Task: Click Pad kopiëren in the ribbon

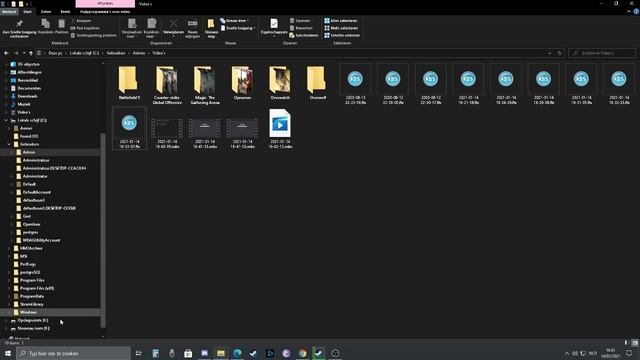Action: pyautogui.click(x=85, y=28)
